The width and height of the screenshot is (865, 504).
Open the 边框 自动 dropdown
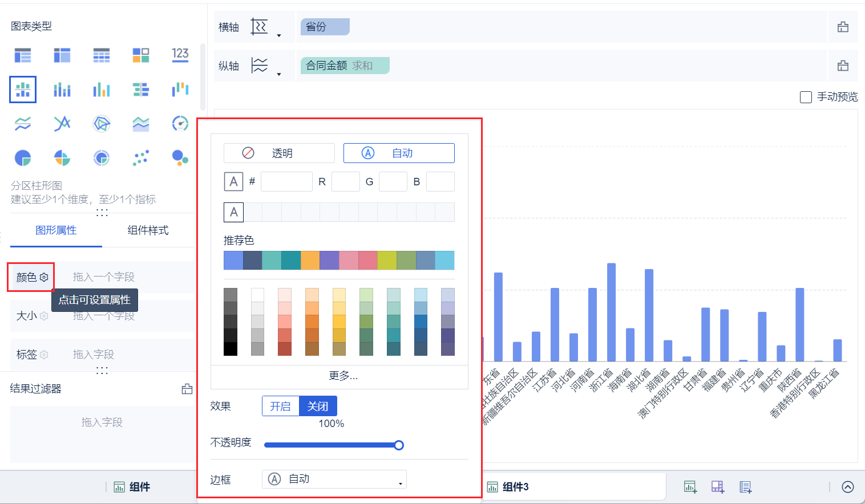(334, 479)
